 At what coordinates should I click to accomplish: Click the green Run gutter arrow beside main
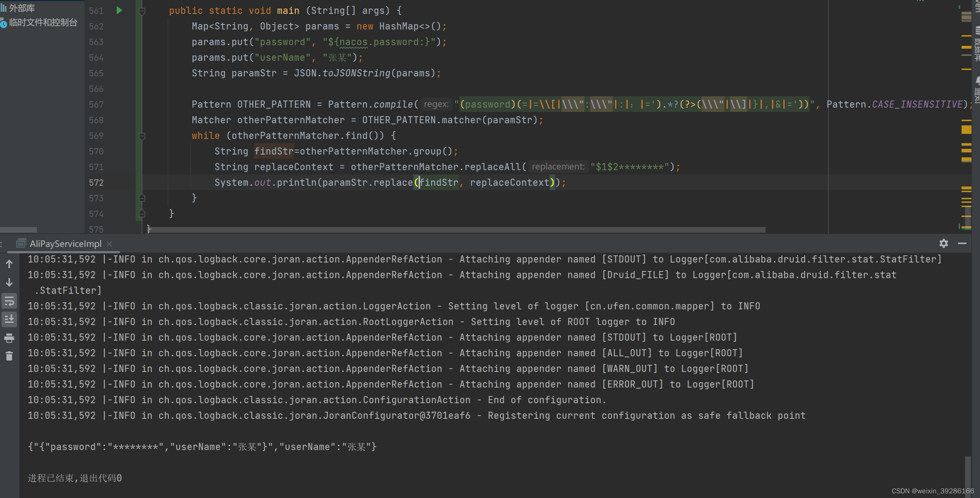tap(119, 10)
